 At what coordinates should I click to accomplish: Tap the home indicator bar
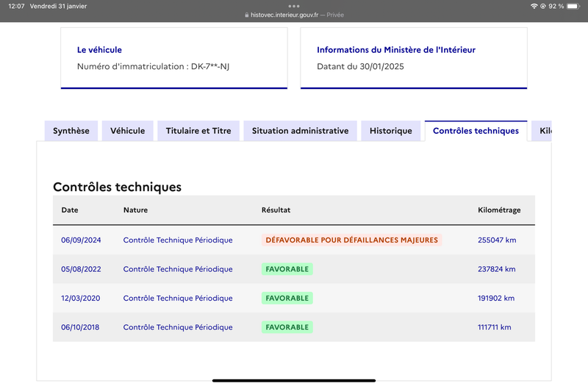coord(294,380)
